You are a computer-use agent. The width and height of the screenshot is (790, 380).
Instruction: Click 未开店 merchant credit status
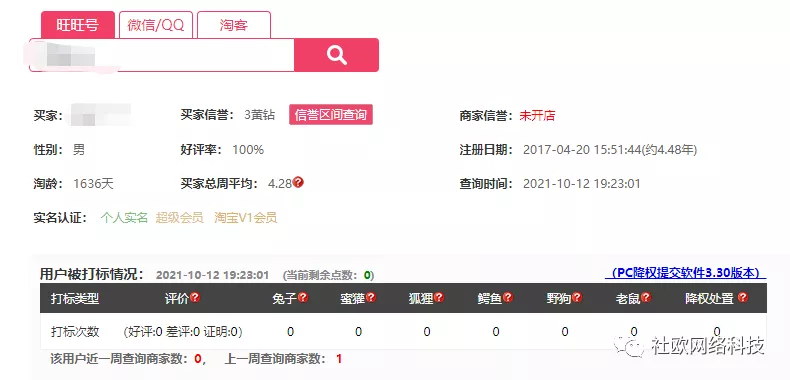coord(537,115)
